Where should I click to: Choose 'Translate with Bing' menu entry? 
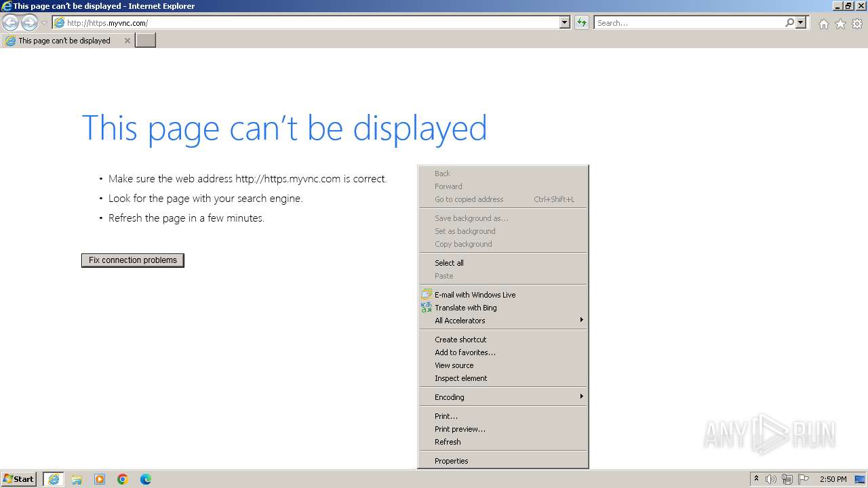tap(503, 308)
